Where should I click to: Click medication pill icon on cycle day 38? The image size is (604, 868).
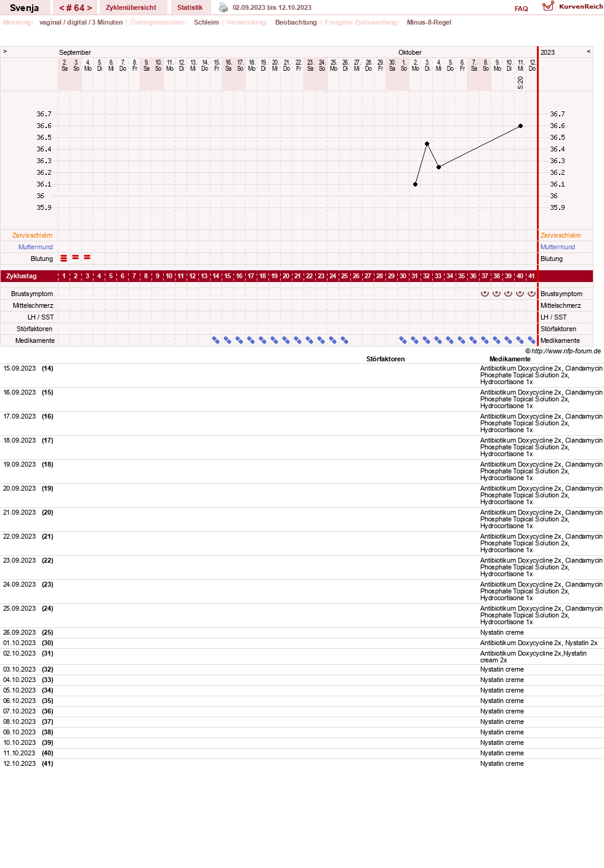click(x=496, y=340)
